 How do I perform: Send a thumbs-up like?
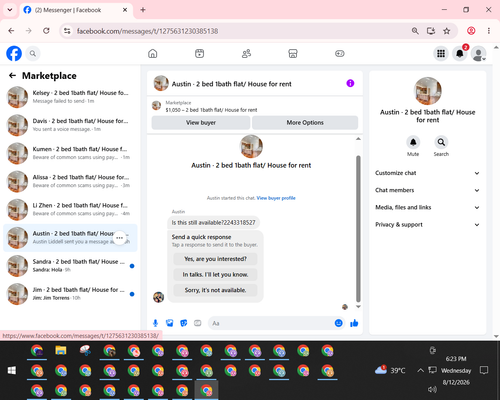pyautogui.click(x=354, y=323)
